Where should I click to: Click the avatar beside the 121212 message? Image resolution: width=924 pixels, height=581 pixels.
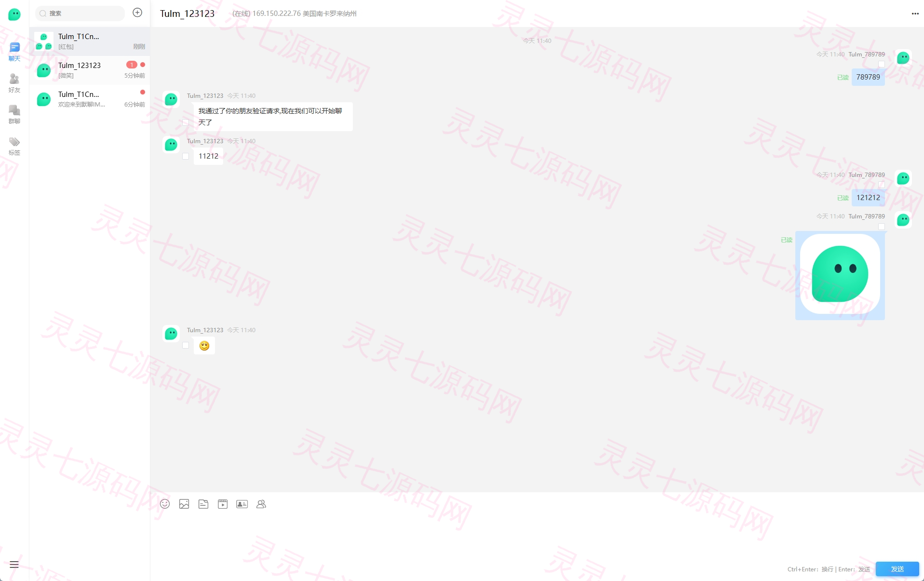(x=903, y=178)
